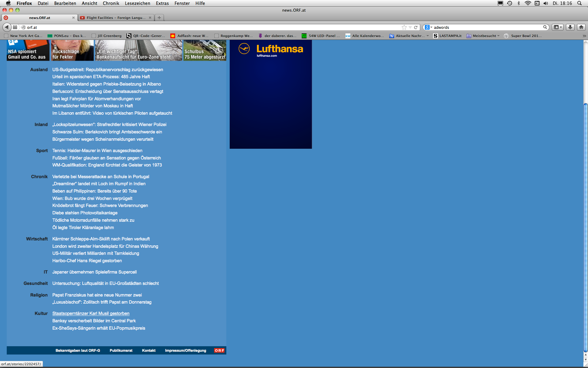This screenshot has width=588, height=368.
Task: Open the Lesezeichen menu
Action: [137, 3]
